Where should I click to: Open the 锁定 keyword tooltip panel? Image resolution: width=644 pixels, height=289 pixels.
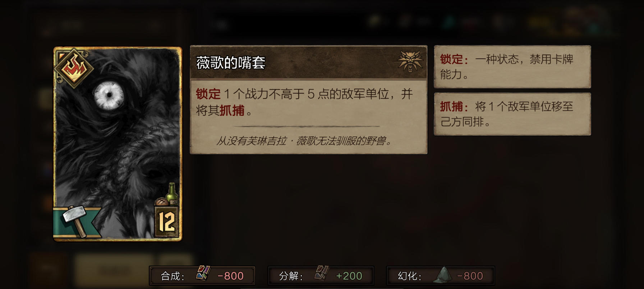click(512, 67)
